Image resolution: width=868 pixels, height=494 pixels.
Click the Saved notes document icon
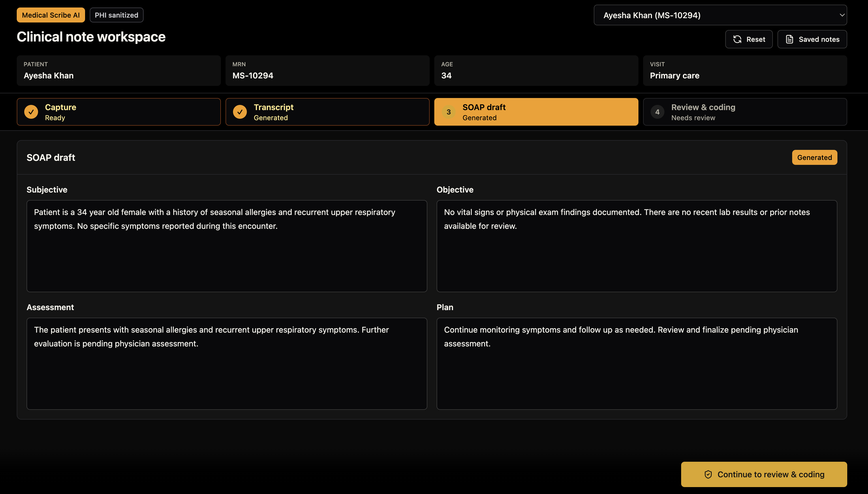tap(790, 39)
